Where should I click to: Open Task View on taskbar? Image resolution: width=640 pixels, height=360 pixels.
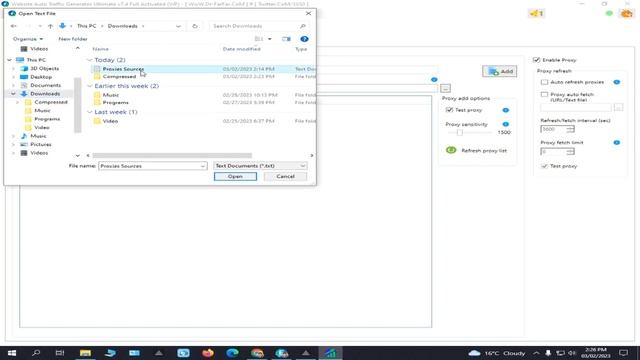[x=60, y=353]
